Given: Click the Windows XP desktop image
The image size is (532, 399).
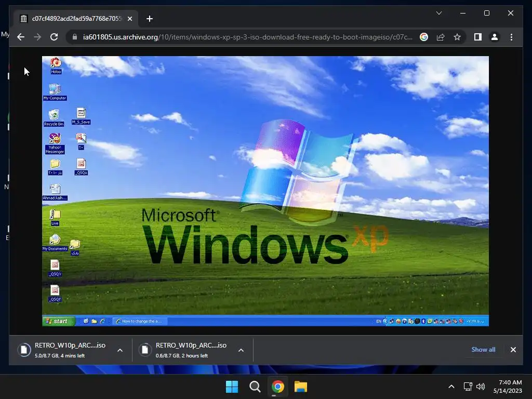Looking at the screenshot, I should tap(265, 191).
